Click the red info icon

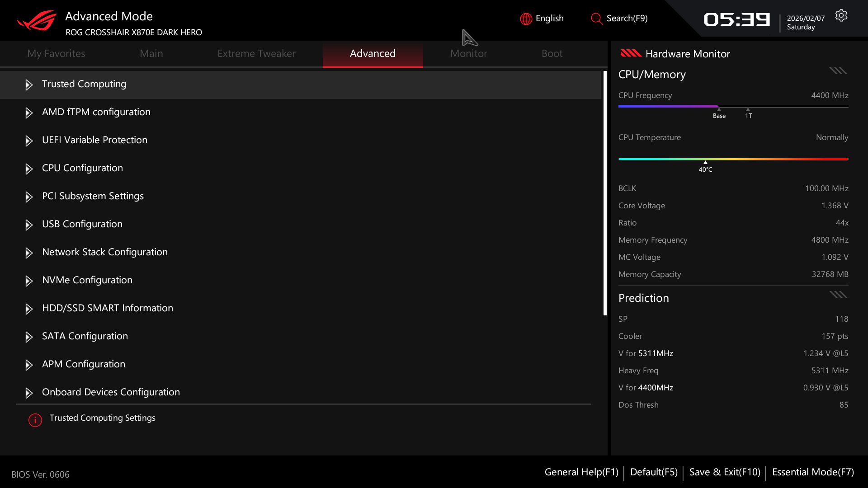click(x=35, y=420)
